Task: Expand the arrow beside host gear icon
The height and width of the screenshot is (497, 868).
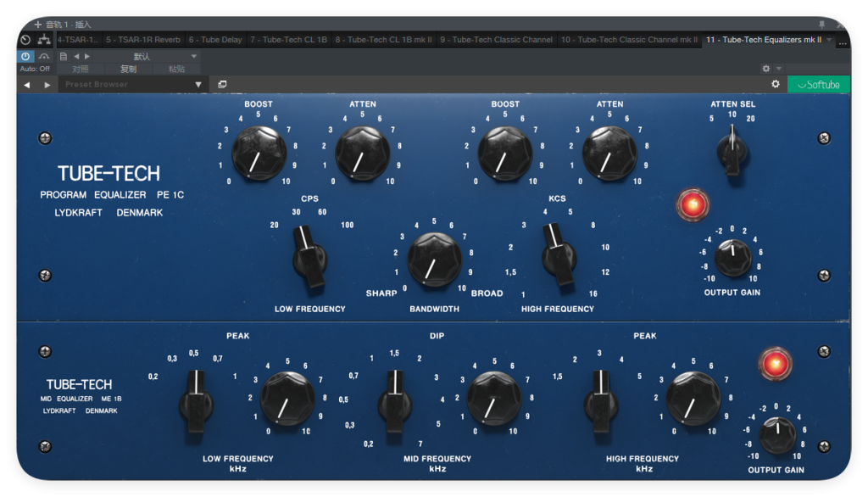Action: 779,69
